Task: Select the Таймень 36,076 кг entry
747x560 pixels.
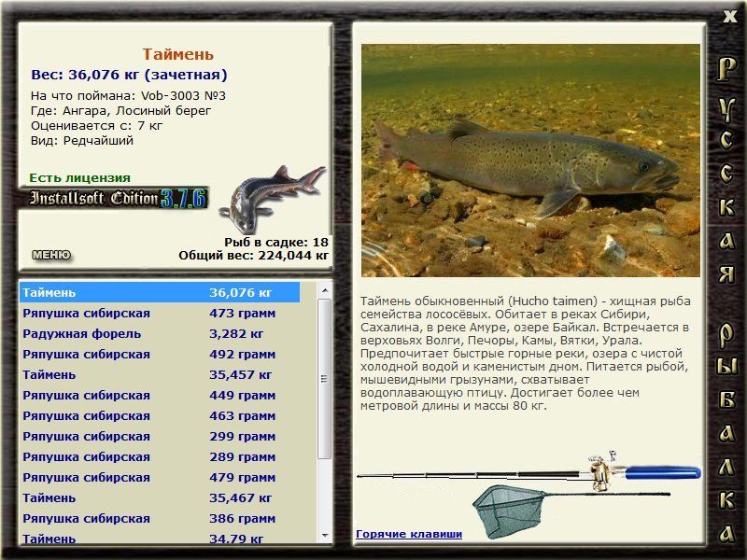Action: coord(159,293)
